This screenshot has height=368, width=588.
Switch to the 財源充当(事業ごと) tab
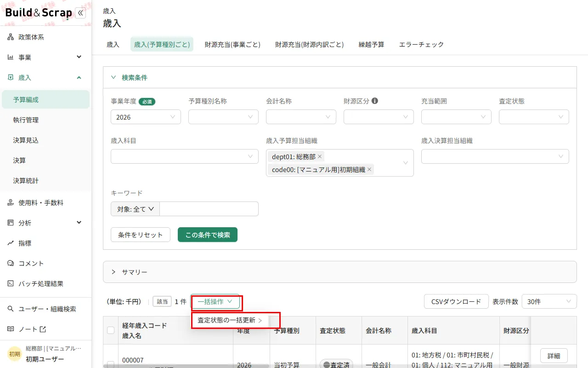click(x=233, y=45)
